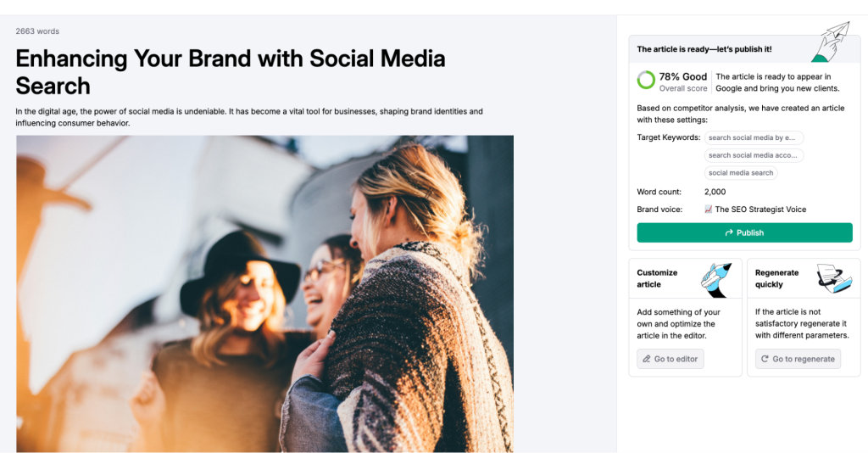Image resolution: width=868 pixels, height=453 pixels.
Task: Click the "Regenerate quickly" card heading
Action: (777, 278)
